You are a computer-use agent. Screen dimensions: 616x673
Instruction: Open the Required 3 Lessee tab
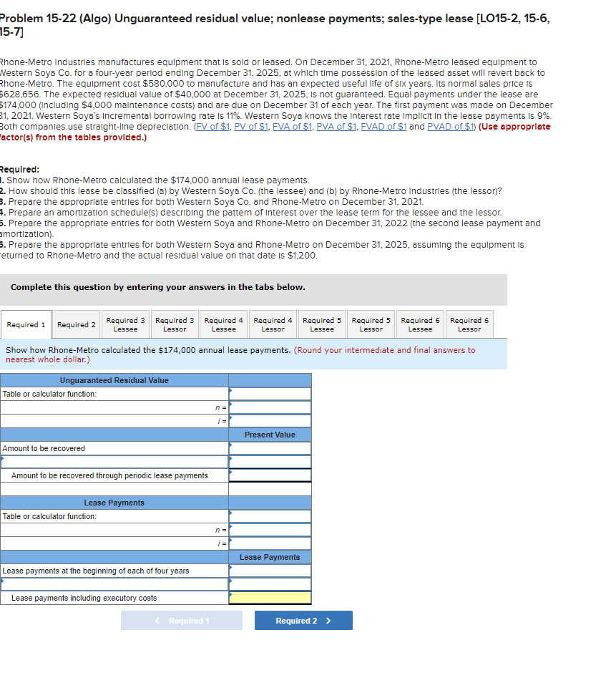pos(125,324)
